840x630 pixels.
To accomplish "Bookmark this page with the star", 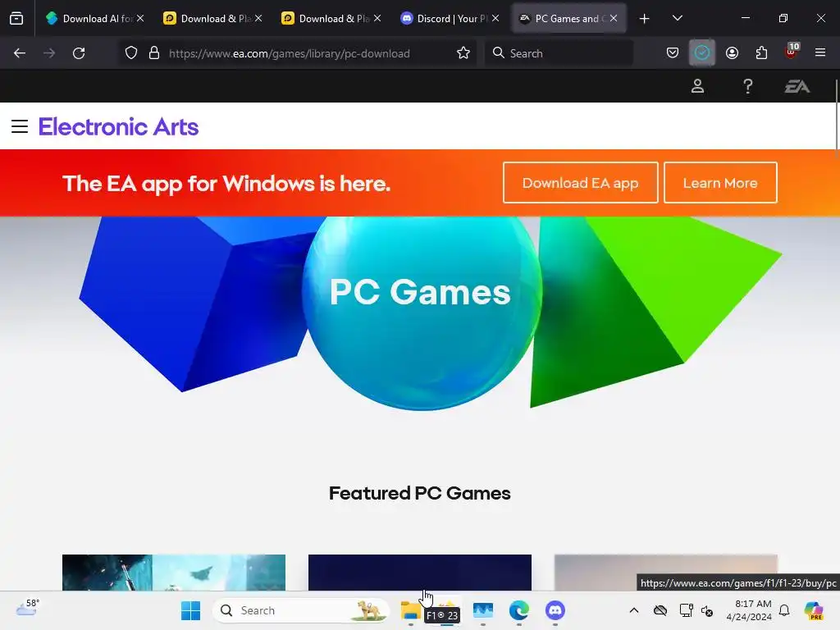I will [463, 53].
